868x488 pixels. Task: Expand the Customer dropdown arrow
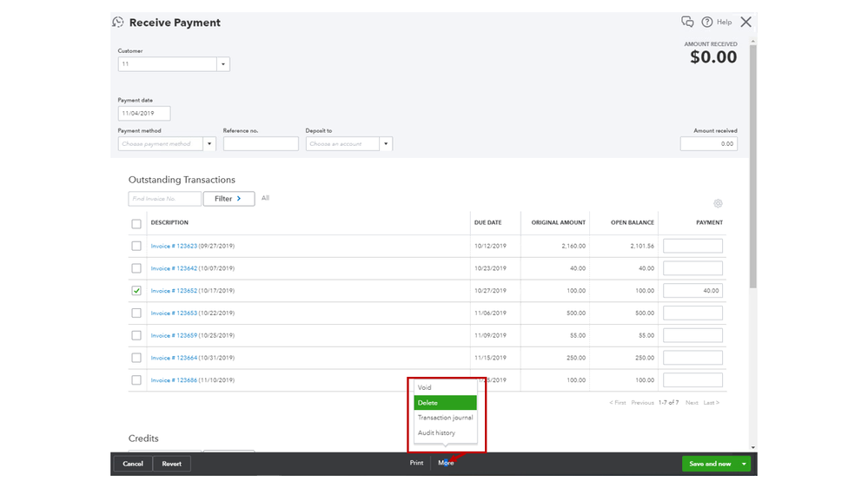(223, 64)
